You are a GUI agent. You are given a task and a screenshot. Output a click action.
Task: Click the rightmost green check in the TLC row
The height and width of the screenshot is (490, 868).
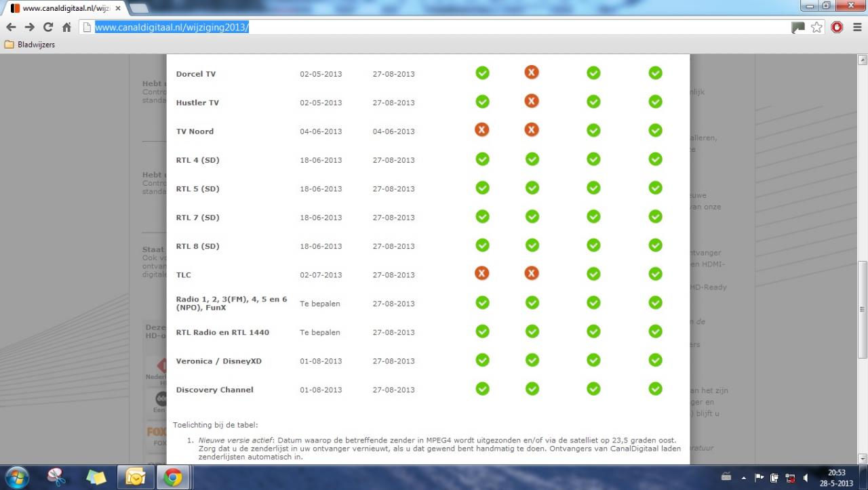point(655,274)
